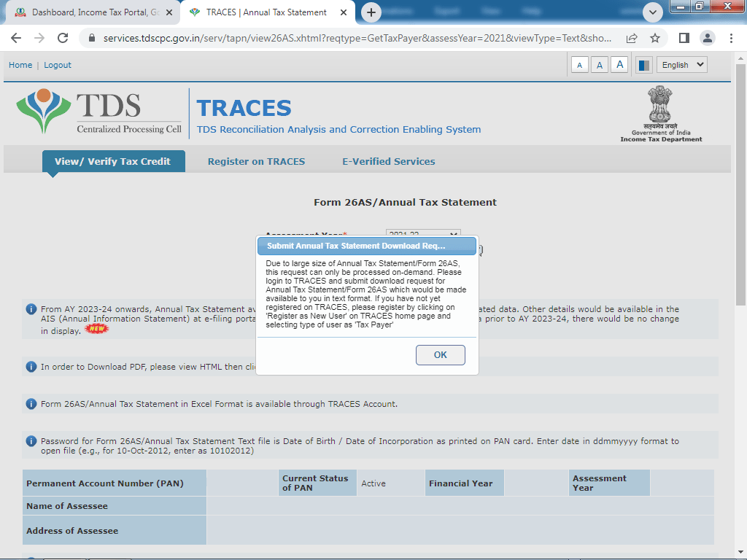Click the Government of India emblem
Image resolution: width=747 pixels, height=560 pixels.
point(661,113)
